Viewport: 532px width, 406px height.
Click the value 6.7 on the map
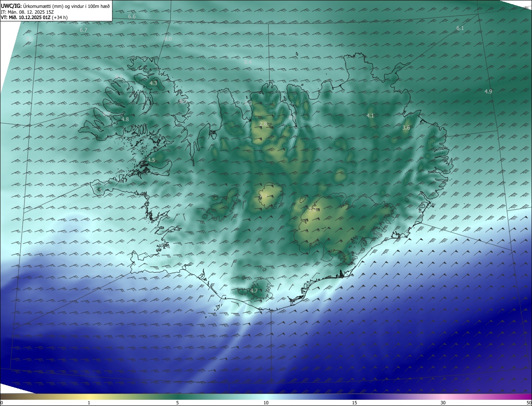[84, 30]
